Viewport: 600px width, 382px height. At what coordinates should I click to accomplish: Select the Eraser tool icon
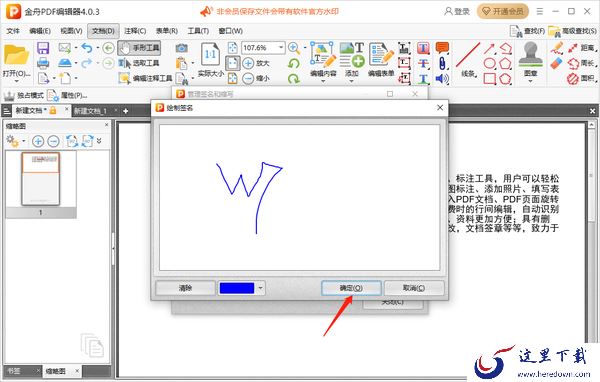(x=557, y=63)
